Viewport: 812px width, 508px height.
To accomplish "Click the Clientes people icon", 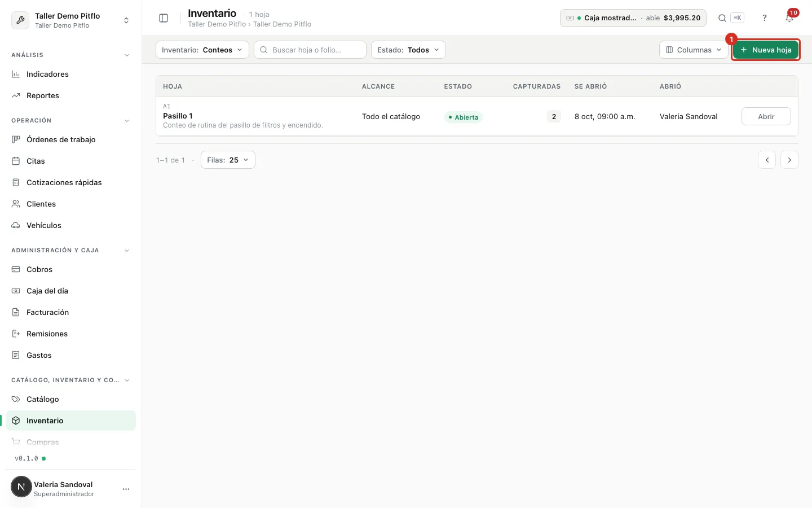I will (16, 204).
